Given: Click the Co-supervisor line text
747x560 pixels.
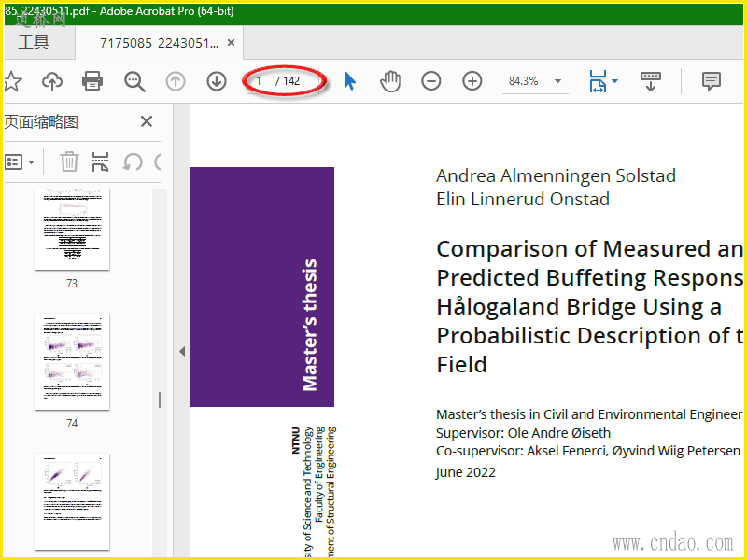Looking at the screenshot, I should pyautogui.click(x=588, y=451).
